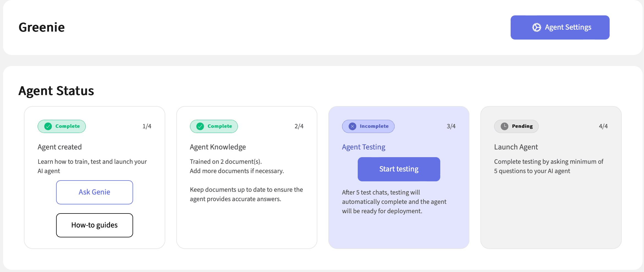
Task: Select the Complete badge on Agent created card
Action: pos(62,126)
